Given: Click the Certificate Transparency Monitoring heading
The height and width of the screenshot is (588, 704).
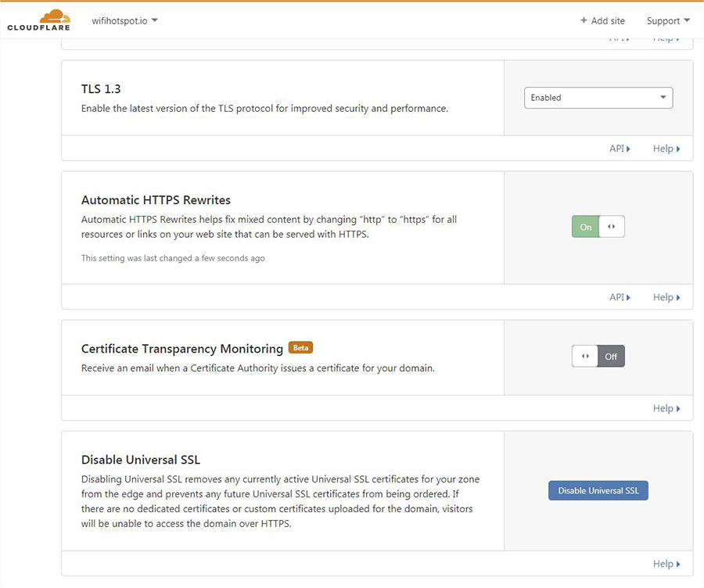Looking at the screenshot, I should (x=181, y=349).
